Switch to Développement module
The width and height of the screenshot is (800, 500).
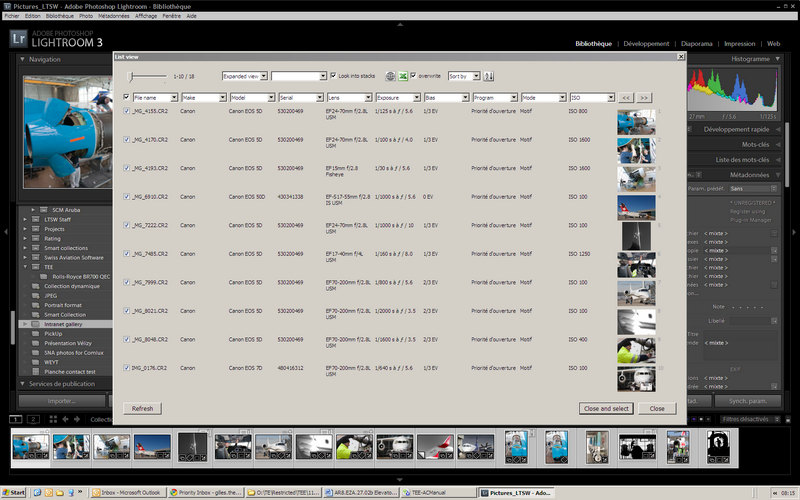[646, 43]
